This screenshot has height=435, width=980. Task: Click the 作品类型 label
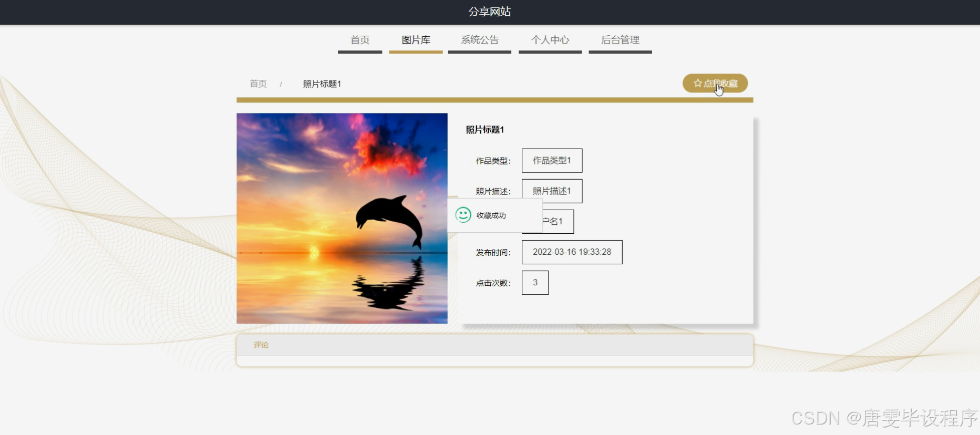tap(493, 161)
